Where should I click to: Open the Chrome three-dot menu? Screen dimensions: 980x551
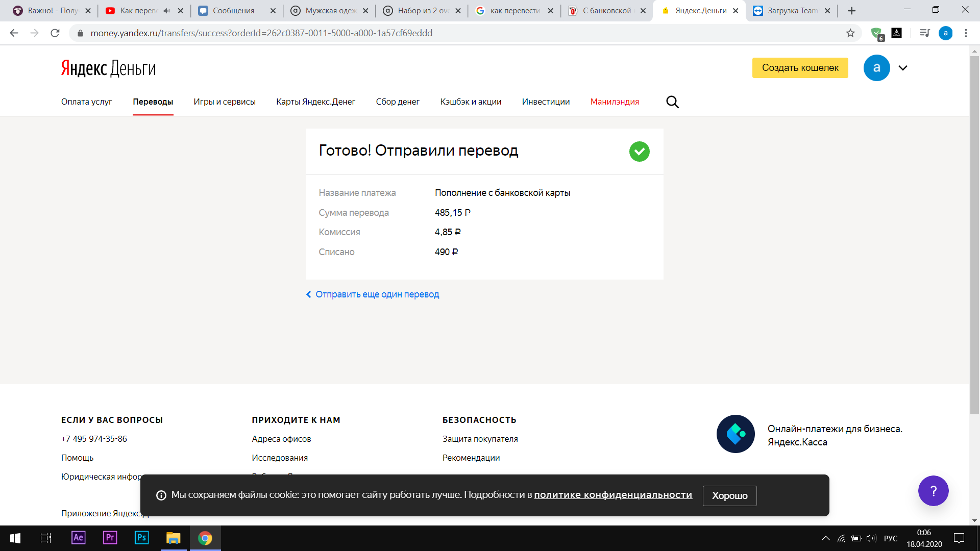point(966,33)
